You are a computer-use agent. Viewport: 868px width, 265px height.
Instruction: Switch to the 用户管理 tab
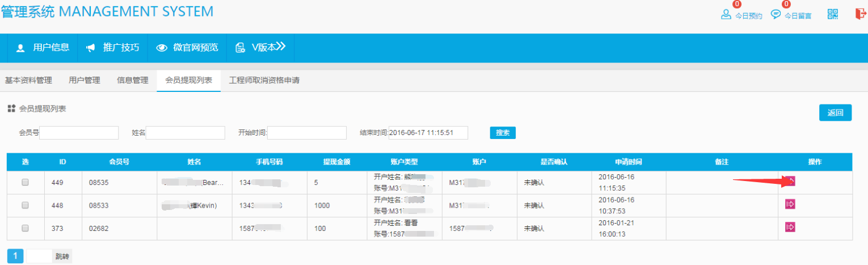[x=84, y=81]
